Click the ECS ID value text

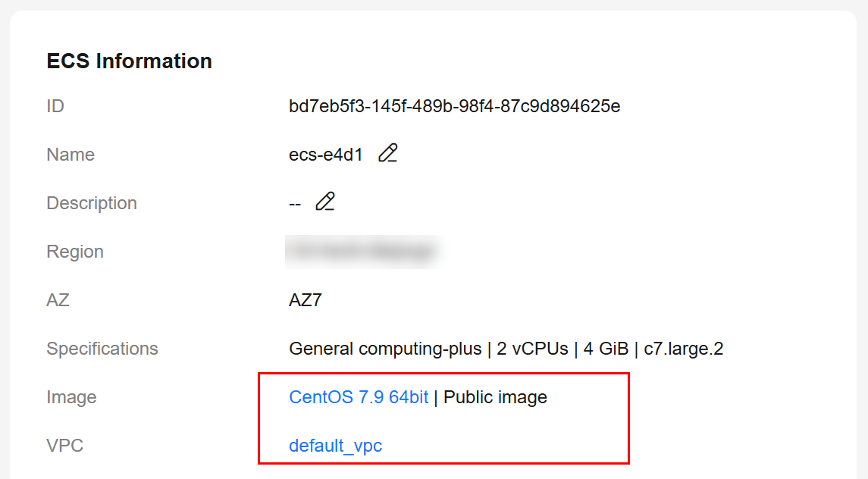tap(454, 106)
